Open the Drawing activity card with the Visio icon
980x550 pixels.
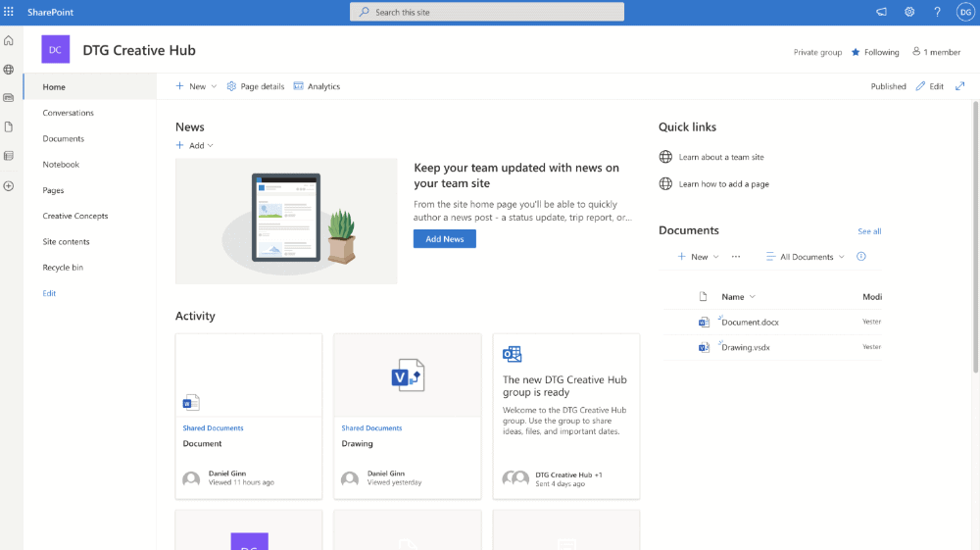point(408,417)
